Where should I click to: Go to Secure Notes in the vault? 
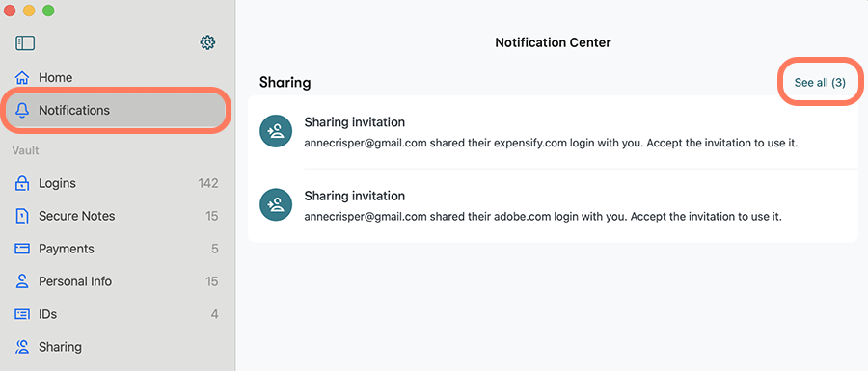77,216
